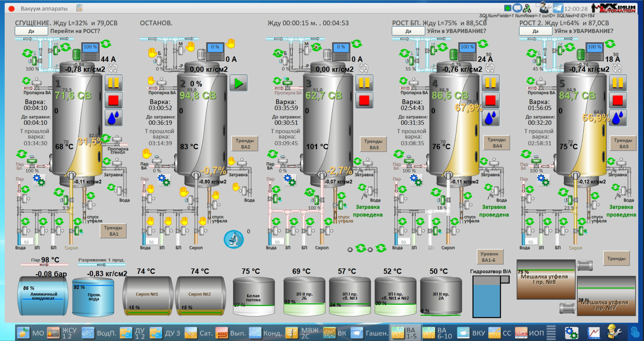
Task: Pause vacuum apparatus 1 with yellow pause button
Action: tap(113, 83)
